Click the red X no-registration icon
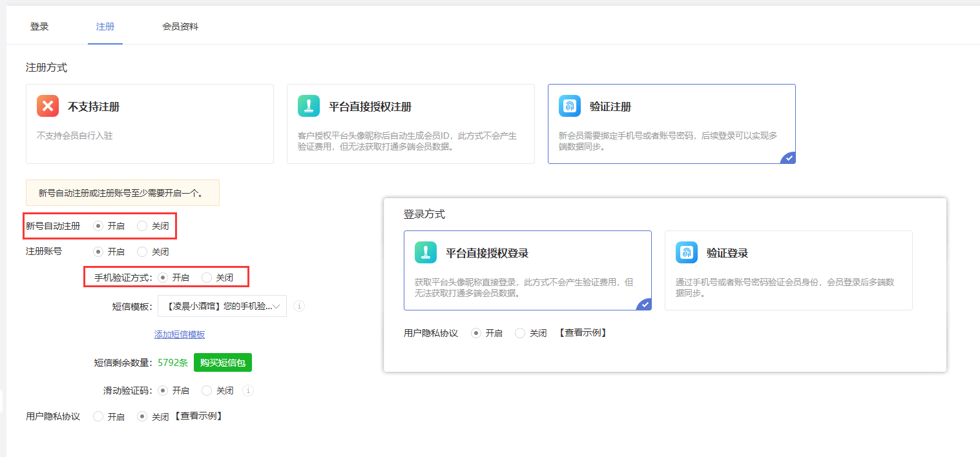 (x=48, y=106)
